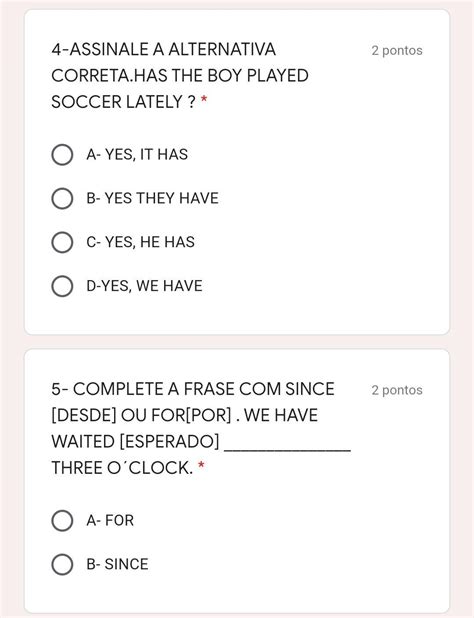Click the red required asterisk after 'SOCCER LATELY ?'
474x618 pixels.
[x=204, y=99]
